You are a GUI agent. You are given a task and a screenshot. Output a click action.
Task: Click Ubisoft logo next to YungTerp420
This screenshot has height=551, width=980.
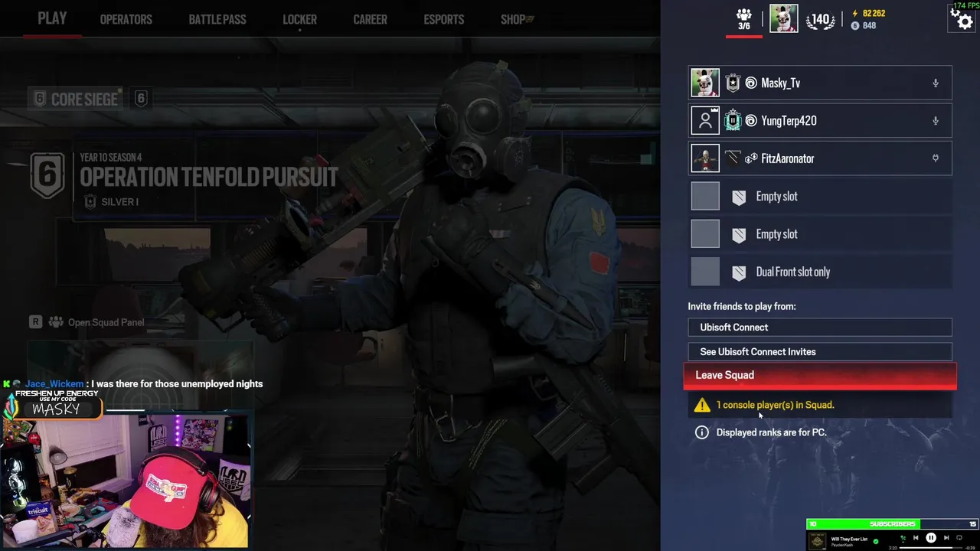click(751, 121)
